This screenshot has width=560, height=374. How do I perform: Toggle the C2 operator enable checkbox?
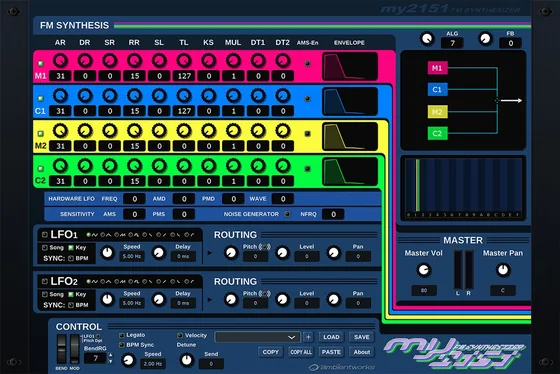click(x=41, y=168)
